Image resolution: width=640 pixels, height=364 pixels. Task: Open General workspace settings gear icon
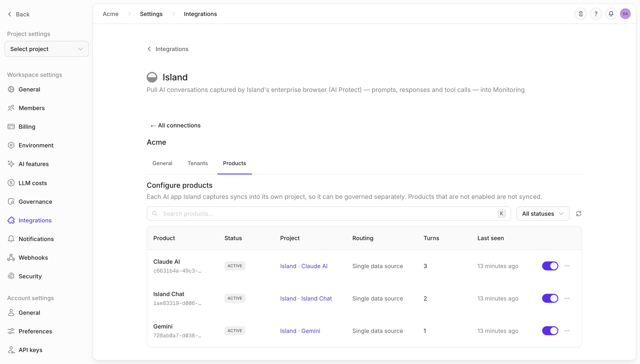(11, 89)
